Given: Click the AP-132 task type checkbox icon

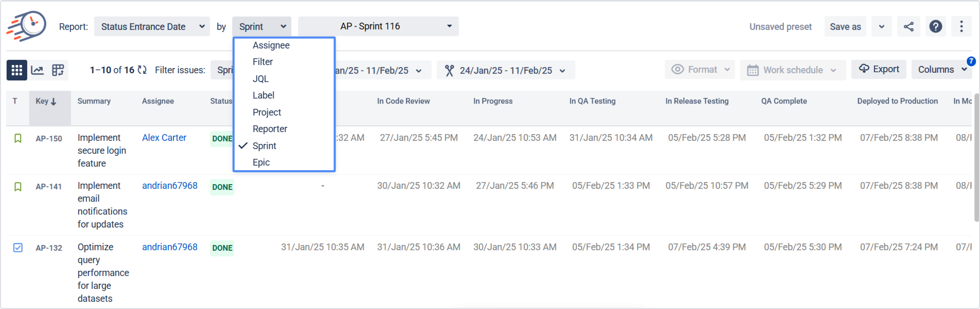Looking at the screenshot, I should pos(18,248).
